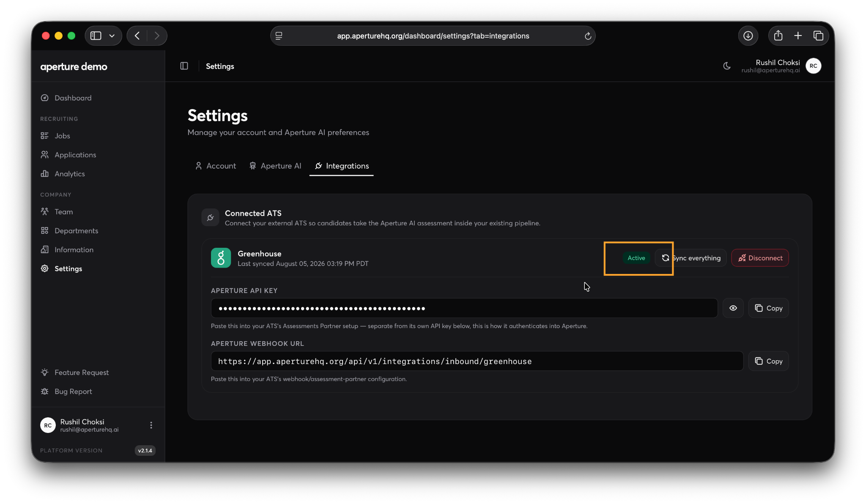Copy the Aperture API key
This screenshot has width=866, height=504.
(769, 308)
